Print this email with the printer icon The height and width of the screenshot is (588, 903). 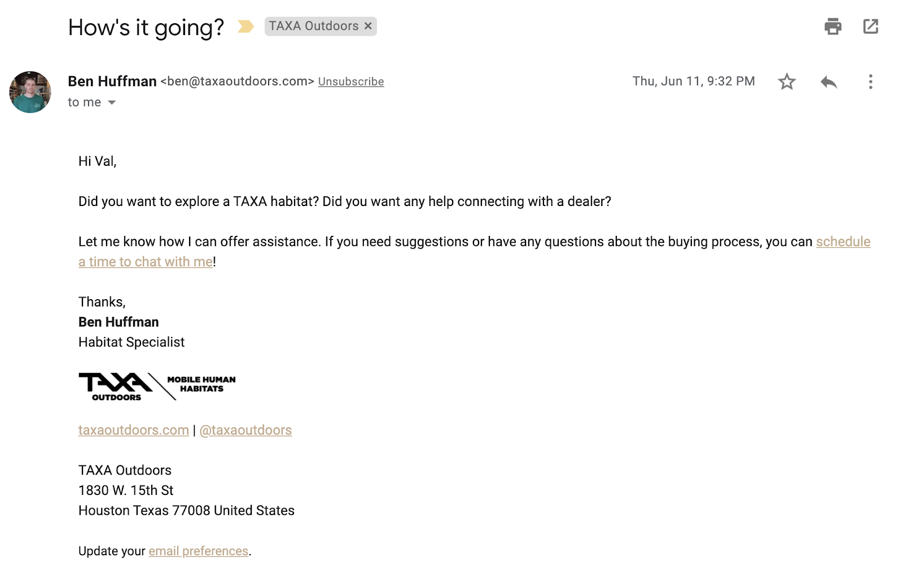click(x=832, y=27)
